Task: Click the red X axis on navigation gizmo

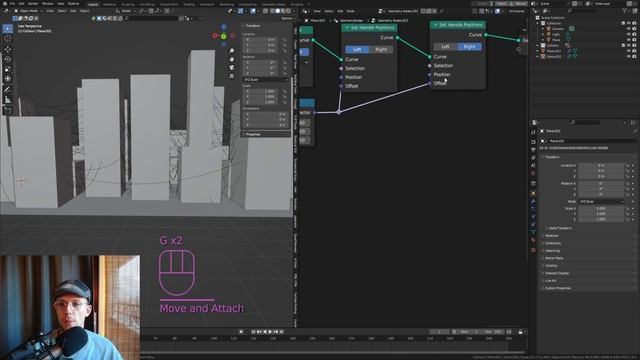Action: coord(215,36)
